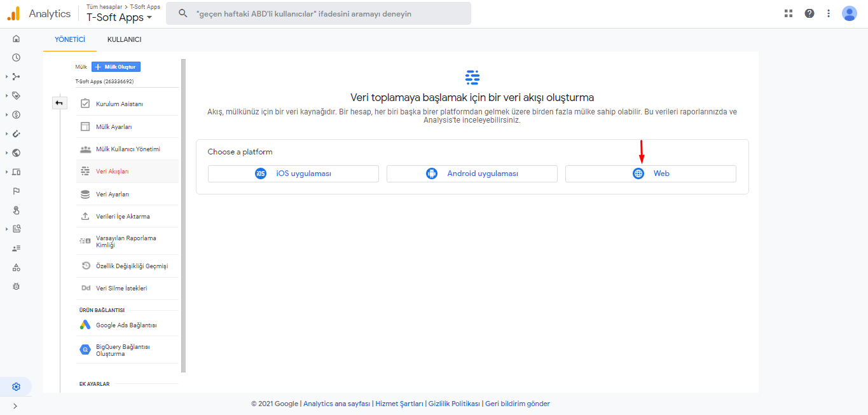Expand the Monetization dollar section arrow

[x=6, y=114]
